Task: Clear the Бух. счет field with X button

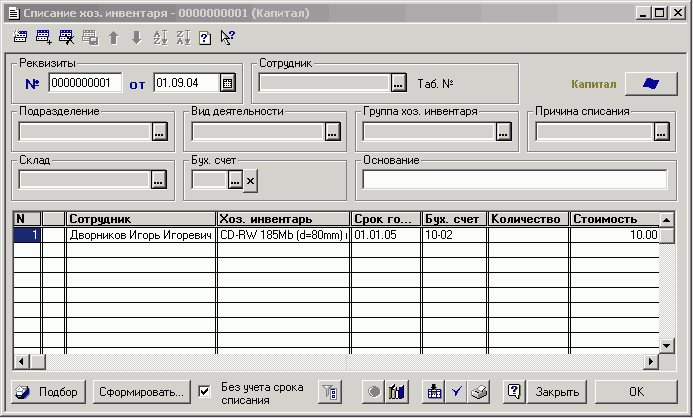Action: (x=250, y=180)
